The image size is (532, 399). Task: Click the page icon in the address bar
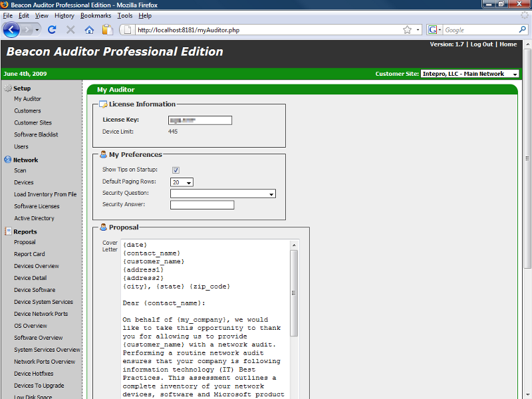127,30
